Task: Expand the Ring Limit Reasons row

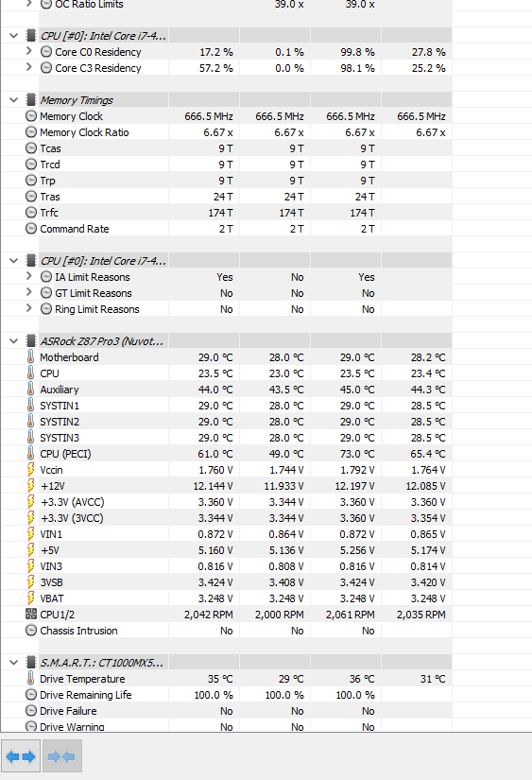Action: (x=29, y=308)
